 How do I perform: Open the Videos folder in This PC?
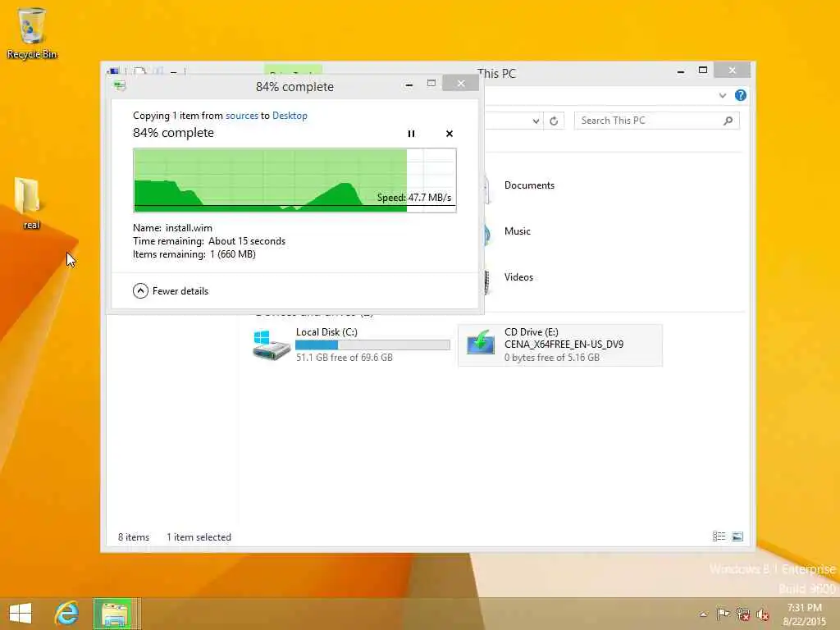518,277
